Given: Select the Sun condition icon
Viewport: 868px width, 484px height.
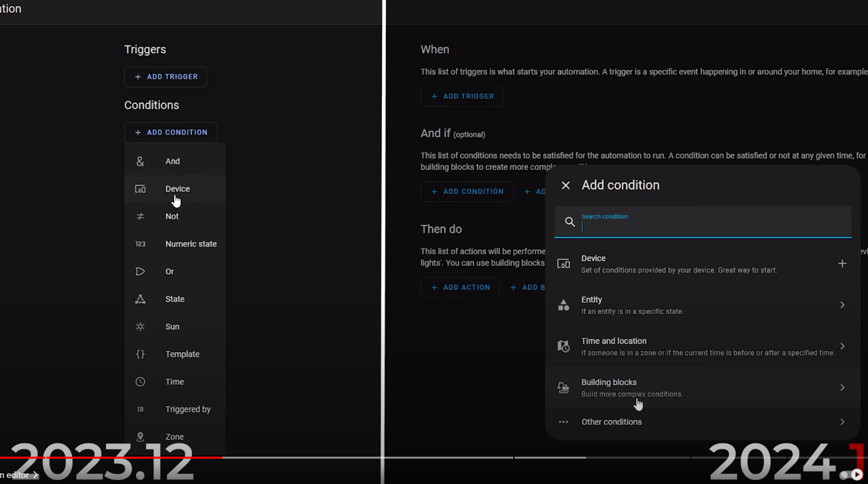Looking at the screenshot, I should coord(140,327).
